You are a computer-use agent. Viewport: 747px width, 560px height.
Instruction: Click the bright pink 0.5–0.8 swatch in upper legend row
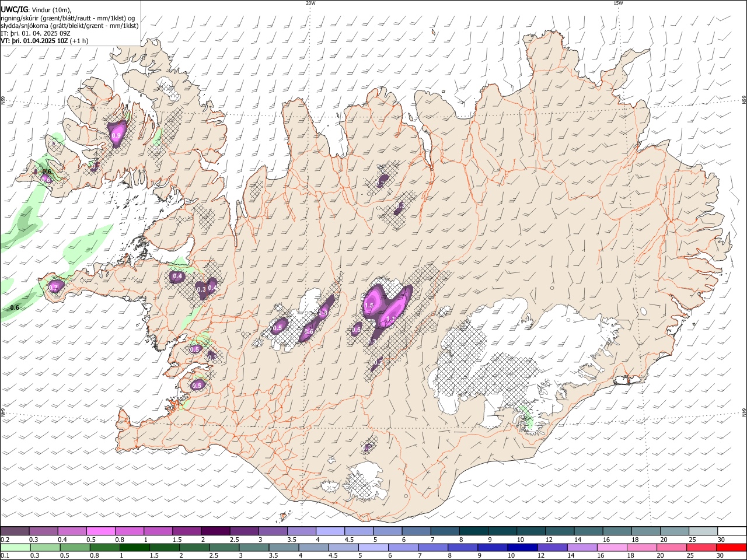[x=101, y=531]
